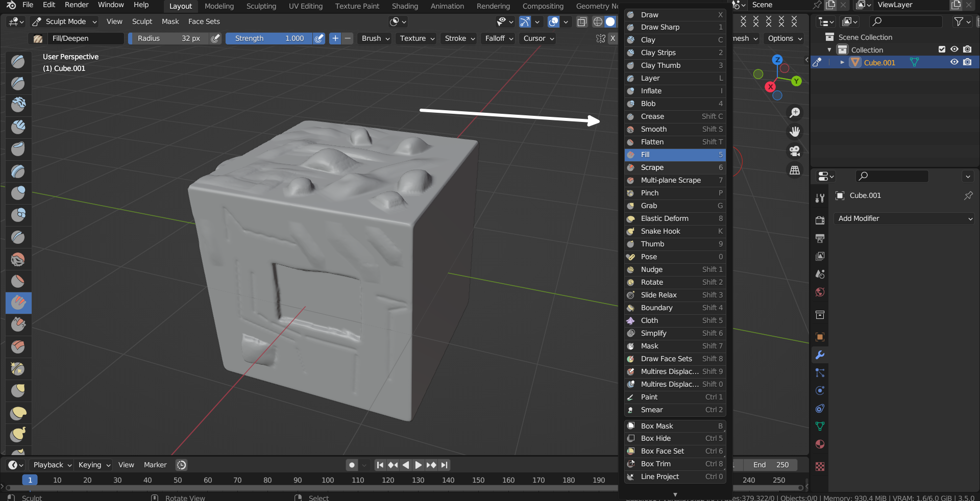
Task: Click the Texture properties checker icon
Action: 820,466
